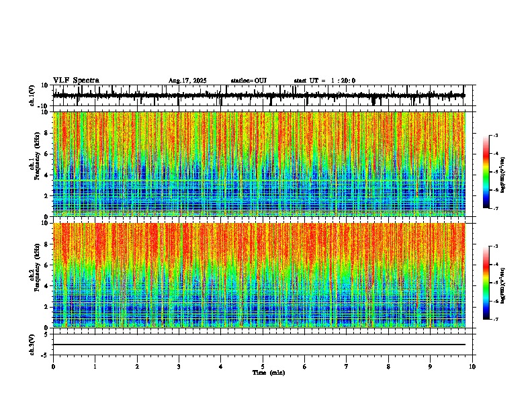Click the "-7" label on ch.2 color scale
The width and height of the screenshot is (532, 411).
pyautogui.click(x=494, y=319)
